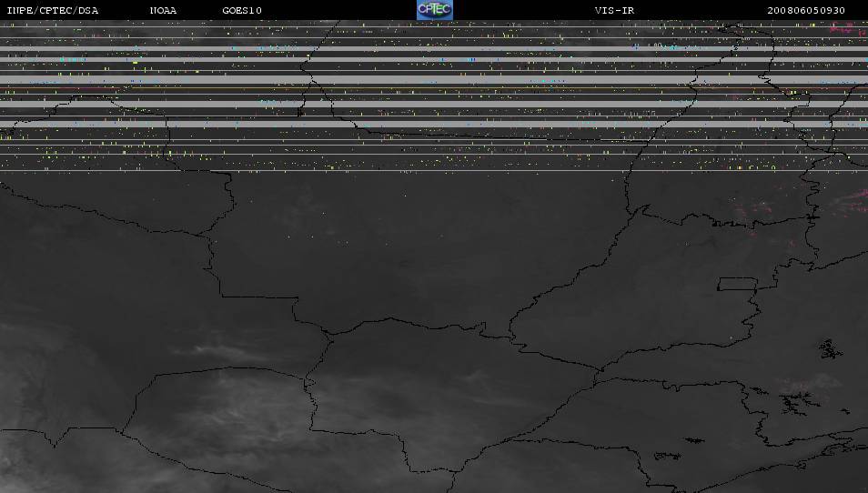Click the GOES10 satellite label
This screenshot has width=868, height=493.
(x=242, y=11)
